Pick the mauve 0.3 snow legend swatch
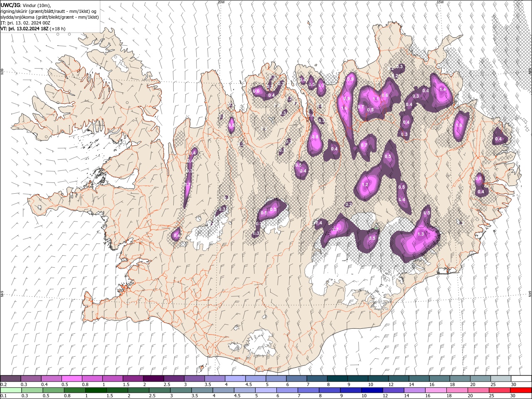Viewport: 532px width, 399px height. (31, 379)
